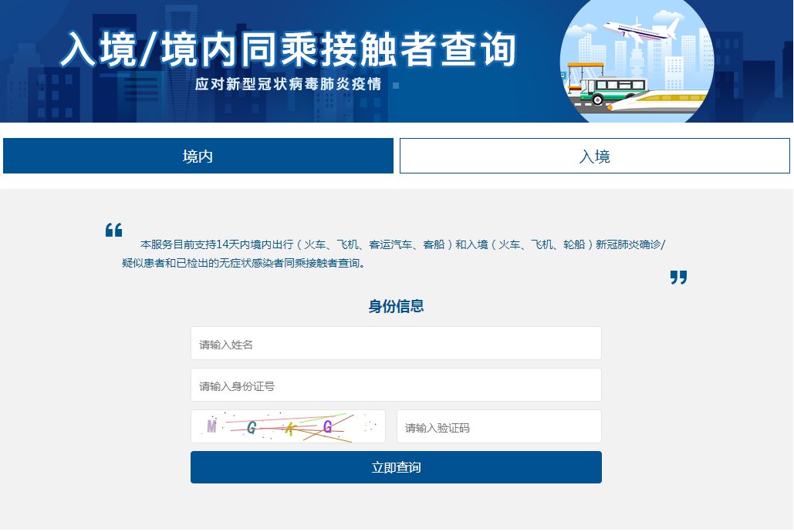
Task: Focus the 请输入身份证号 ID number field
Action: (x=396, y=386)
